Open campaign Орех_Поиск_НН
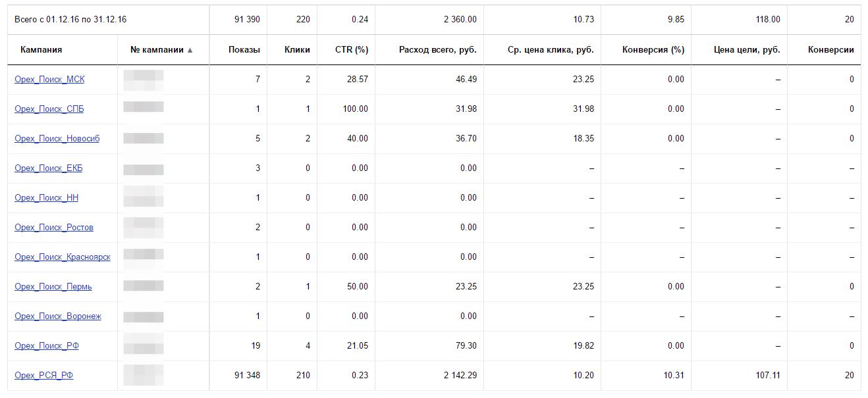 coord(46,198)
